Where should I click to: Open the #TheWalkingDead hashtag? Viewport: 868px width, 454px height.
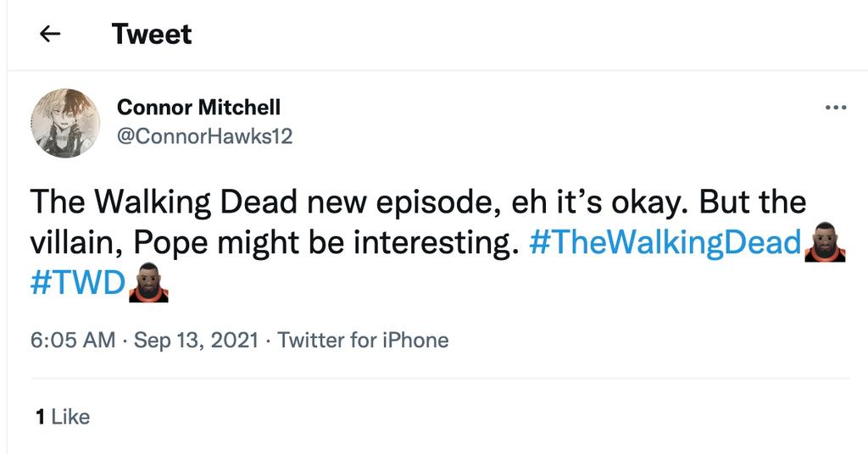[665, 243]
